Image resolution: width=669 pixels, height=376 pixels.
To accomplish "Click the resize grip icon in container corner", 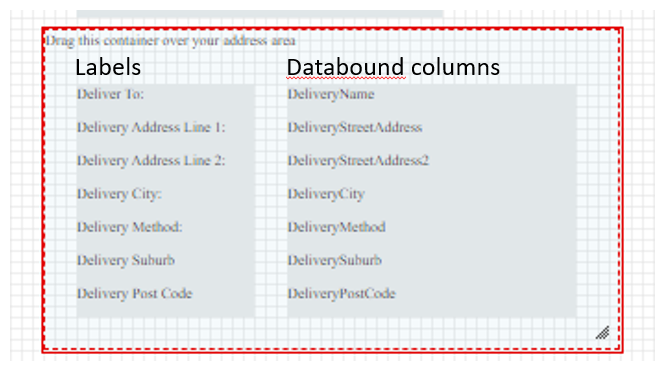I will (x=602, y=332).
